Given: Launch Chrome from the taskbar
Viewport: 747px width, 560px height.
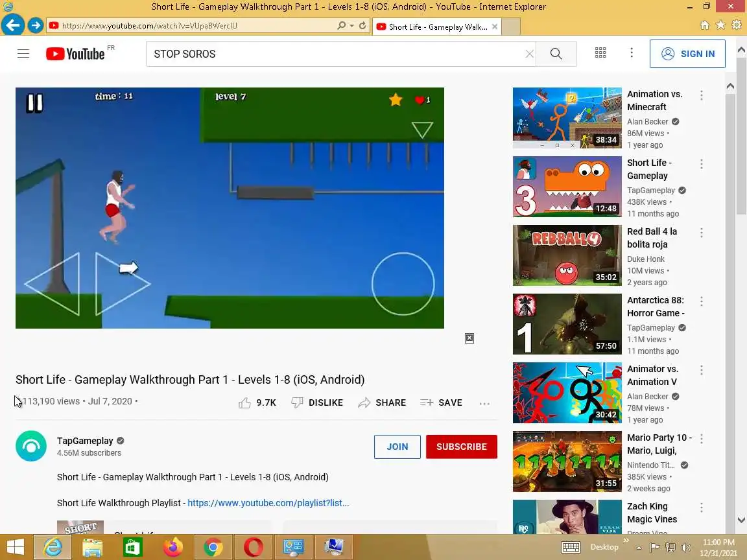Looking at the screenshot, I should click(213, 547).
